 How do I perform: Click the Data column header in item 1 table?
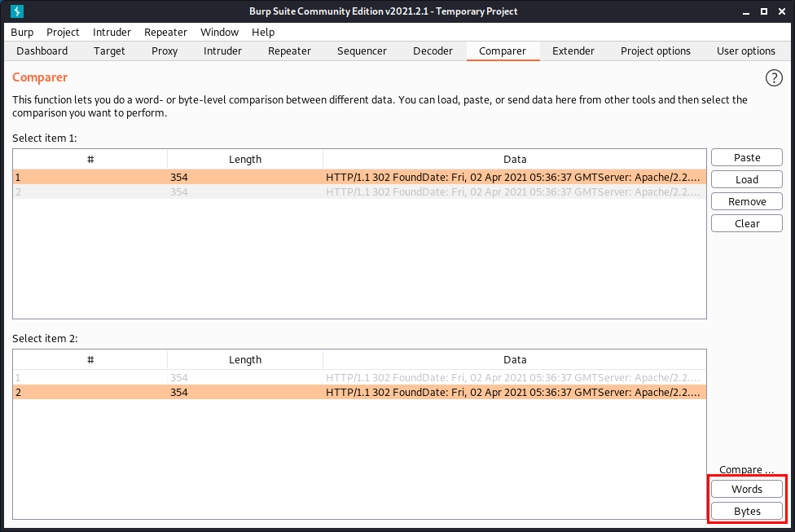[515, 159]
